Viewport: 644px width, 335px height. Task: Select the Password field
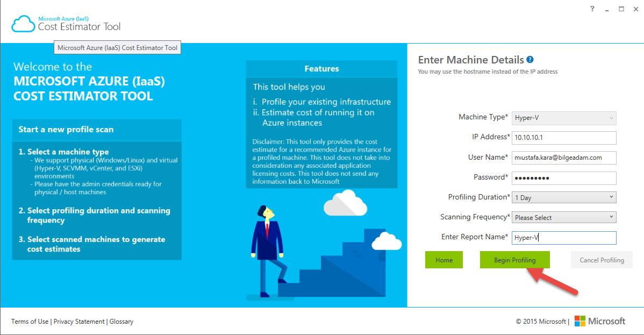(x=564, y=178)
